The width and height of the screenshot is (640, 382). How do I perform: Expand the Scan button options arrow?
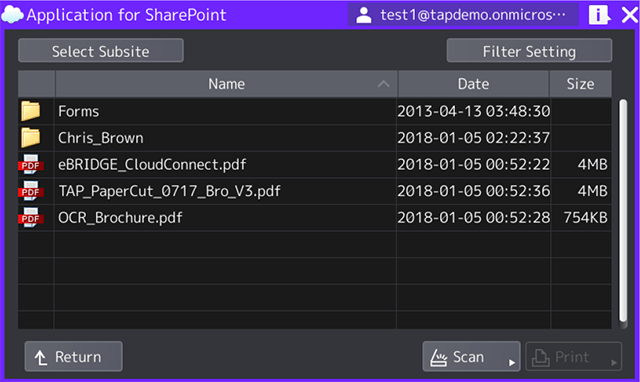511,362
